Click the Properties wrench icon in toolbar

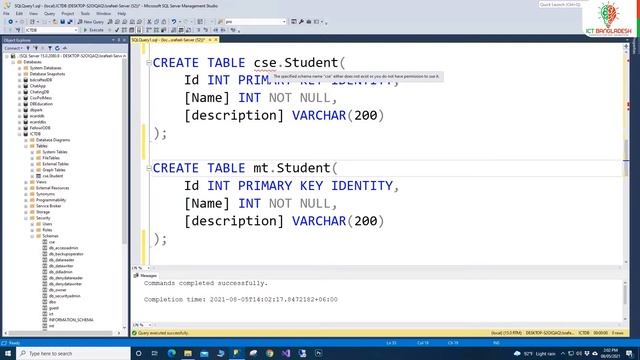pyautogui.click(x=301, y=22)
